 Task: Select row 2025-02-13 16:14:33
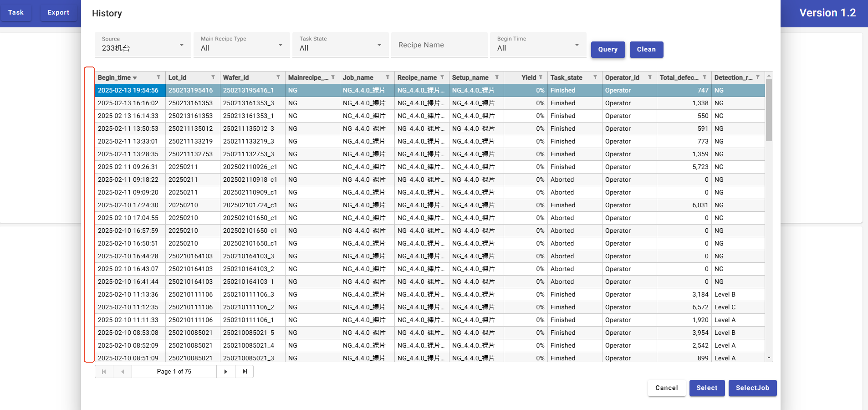point(430,116)
